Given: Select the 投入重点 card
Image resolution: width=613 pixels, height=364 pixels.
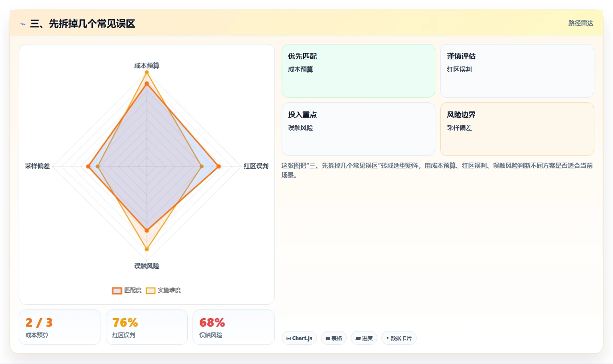Looking at the screenshot, I should 358,129.
